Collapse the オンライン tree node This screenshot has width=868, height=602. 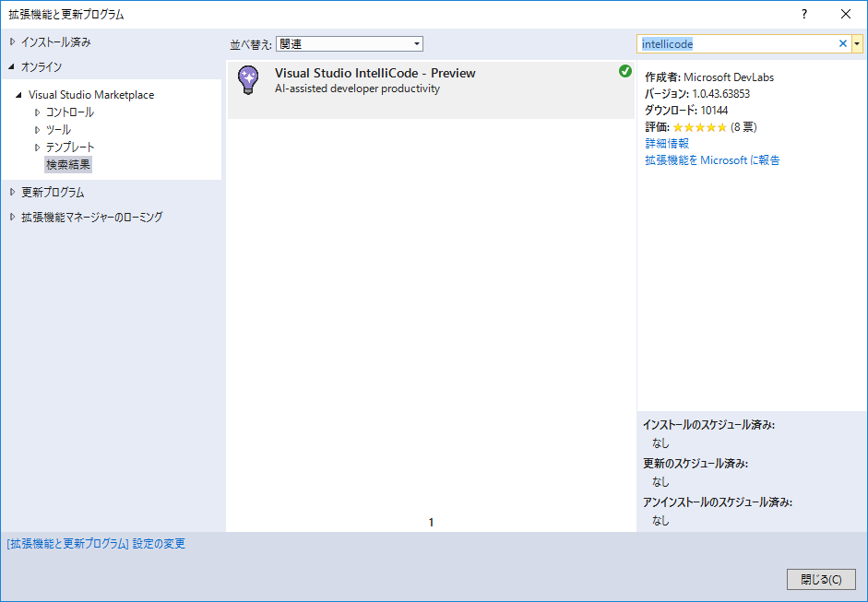(12, 67)
